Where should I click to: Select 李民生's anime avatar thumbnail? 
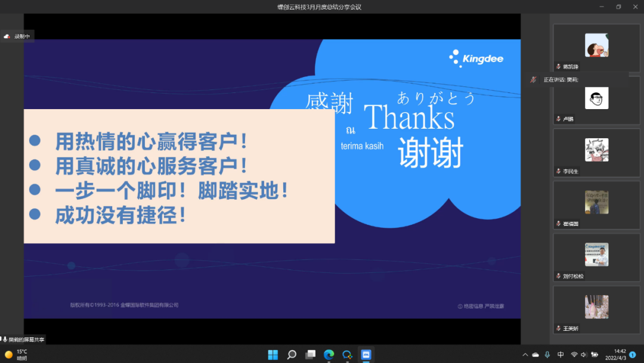click(596, 150)
